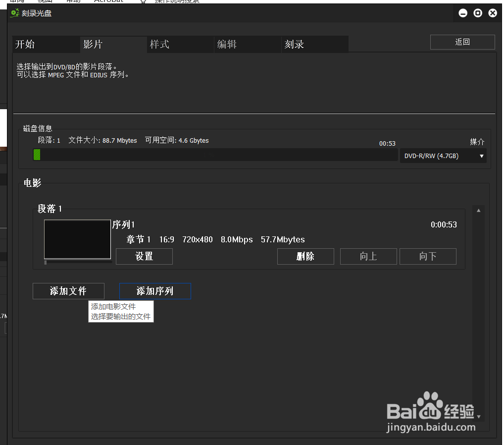Add a movie file via 添加文件
Viewport: 504px width, 445px height.
tap(68, 291)
